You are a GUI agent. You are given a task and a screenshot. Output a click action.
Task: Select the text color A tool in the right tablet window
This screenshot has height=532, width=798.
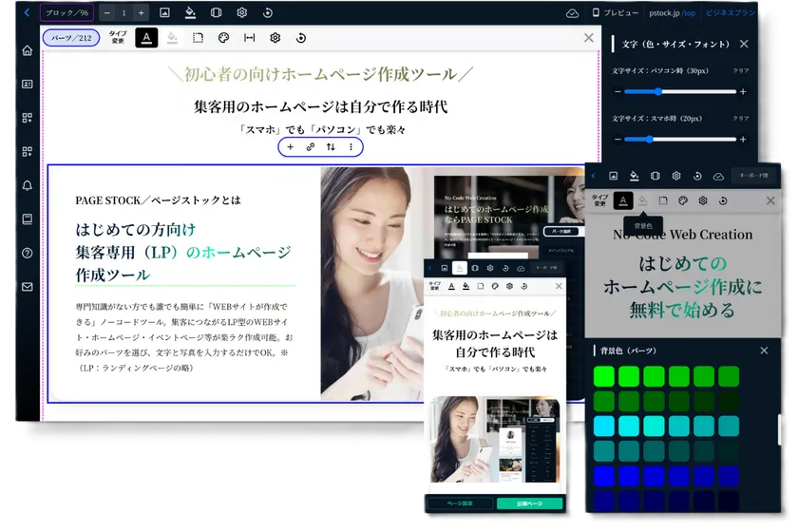pos(623,200)
